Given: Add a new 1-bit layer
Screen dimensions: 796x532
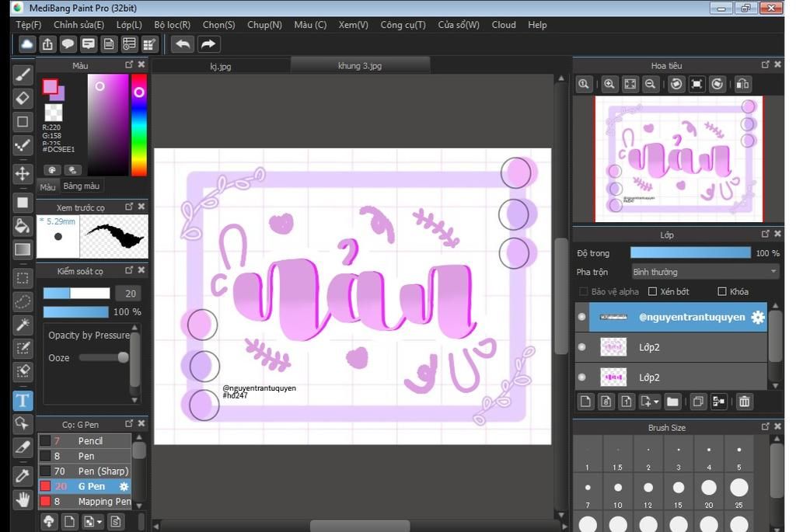Looking at the screenshot, I should (x=626, y=402).
